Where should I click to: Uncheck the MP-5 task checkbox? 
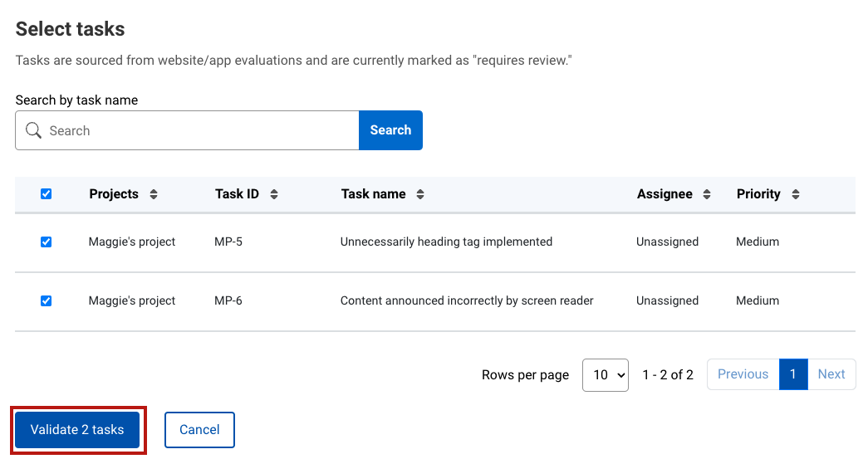(47, 242)
